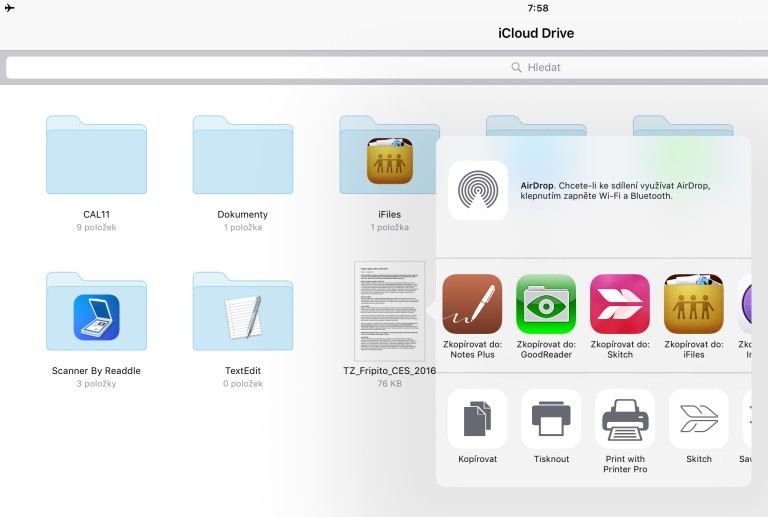Tap the Skitch action in bottom row
This screenshot has height=517, width=768.
pos(698,419)
